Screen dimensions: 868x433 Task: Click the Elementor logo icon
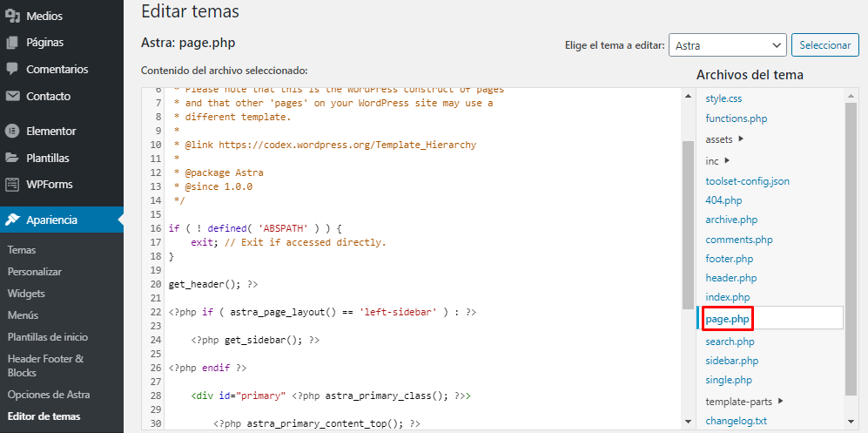[x=12, y=131]
